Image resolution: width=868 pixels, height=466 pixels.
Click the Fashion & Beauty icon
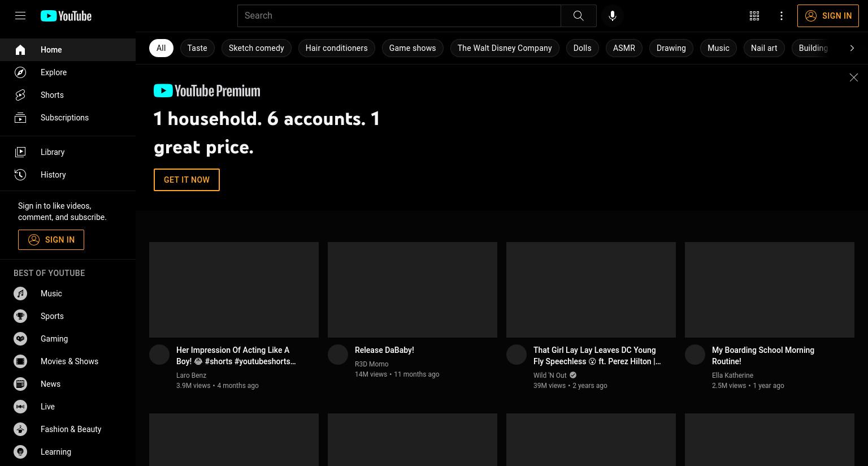point(20,429)
